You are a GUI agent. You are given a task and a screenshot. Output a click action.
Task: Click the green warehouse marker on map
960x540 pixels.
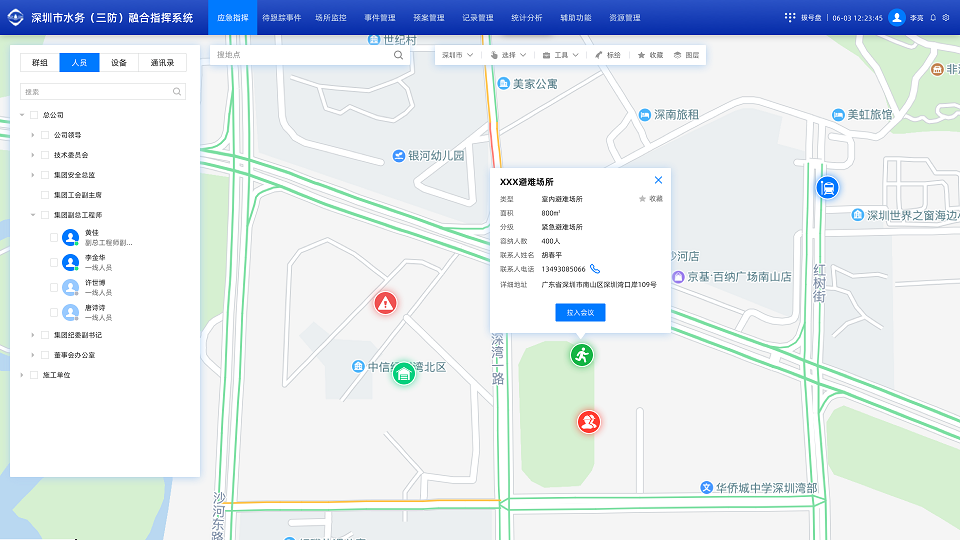tap(403, 374)
